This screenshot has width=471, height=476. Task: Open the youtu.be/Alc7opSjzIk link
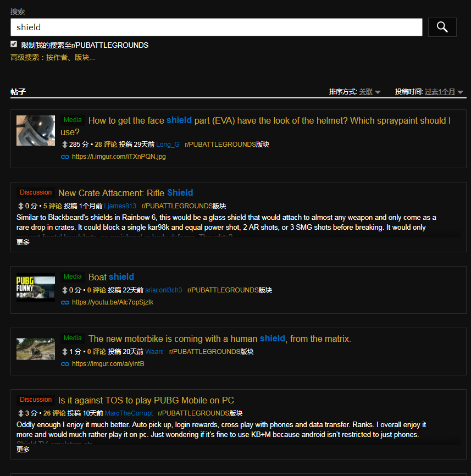click(113, 302)
